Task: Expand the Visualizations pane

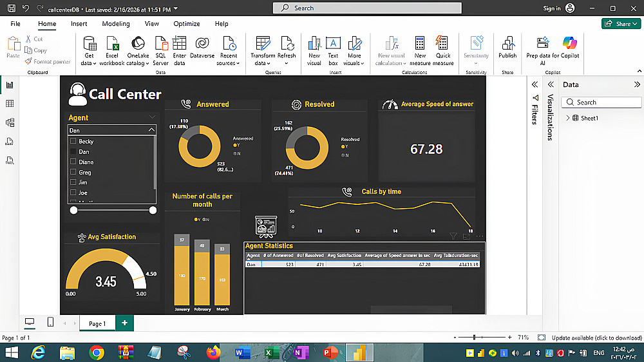Action: (x=551, y=84)
